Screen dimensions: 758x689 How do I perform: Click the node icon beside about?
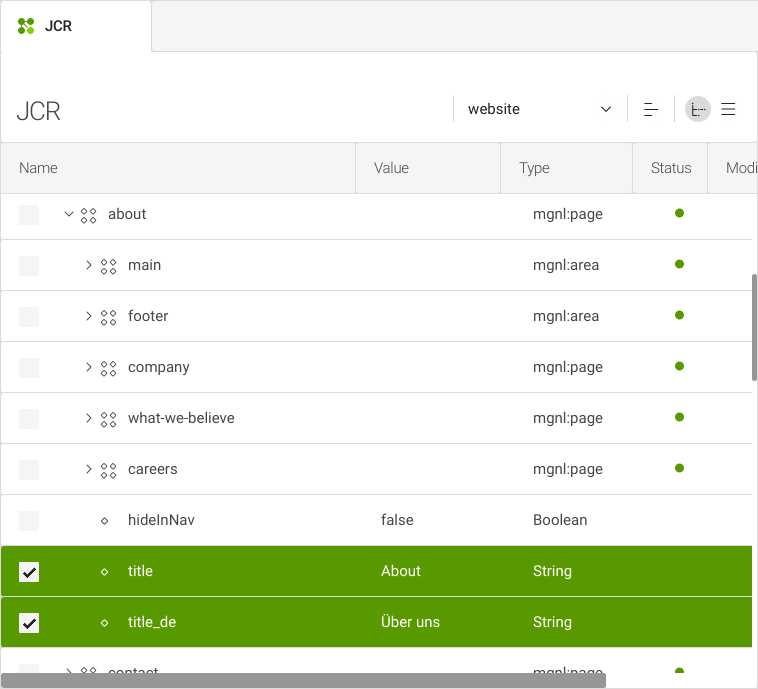click(88, 216)
